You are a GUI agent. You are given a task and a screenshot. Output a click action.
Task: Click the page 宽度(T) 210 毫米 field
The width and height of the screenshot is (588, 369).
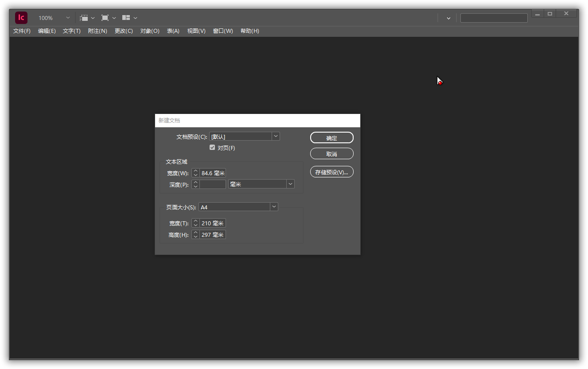pyautogui.click(x=213, y=223)
